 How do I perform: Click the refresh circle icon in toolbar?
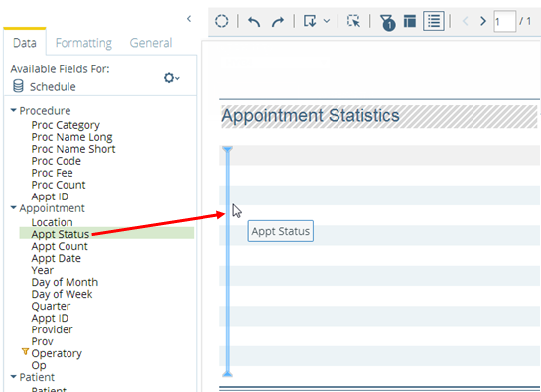tap(221, 21)
